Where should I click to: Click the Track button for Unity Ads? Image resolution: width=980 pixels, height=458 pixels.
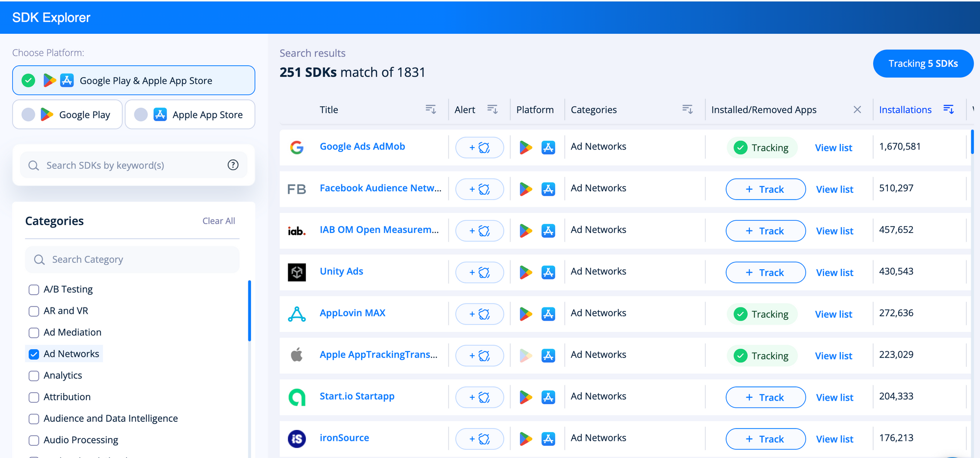[765, 272]
